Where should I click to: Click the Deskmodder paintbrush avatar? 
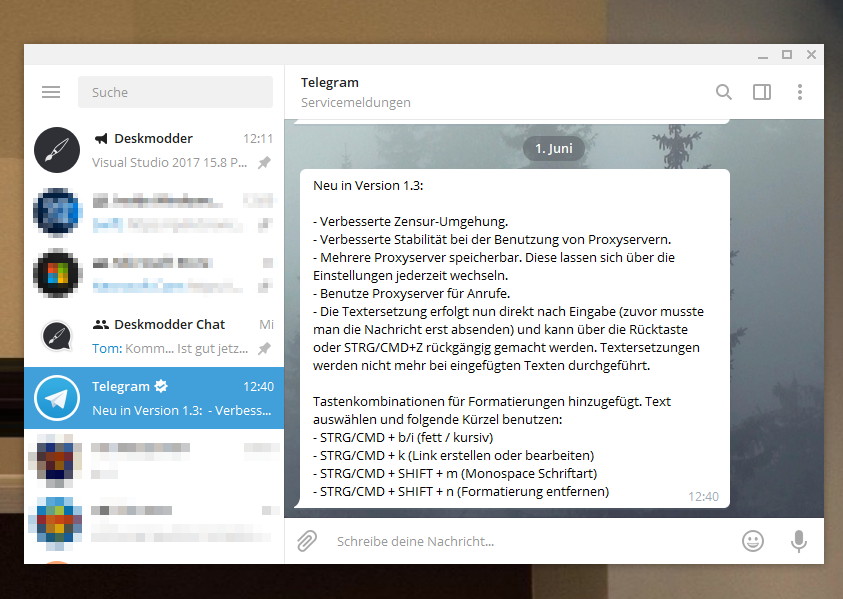tap(57, 150)
